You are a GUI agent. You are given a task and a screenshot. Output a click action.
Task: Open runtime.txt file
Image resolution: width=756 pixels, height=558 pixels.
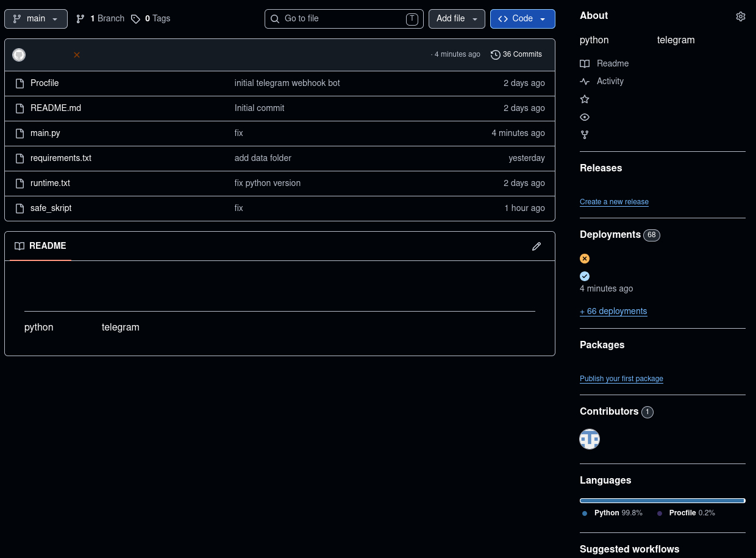coord(50,183)
